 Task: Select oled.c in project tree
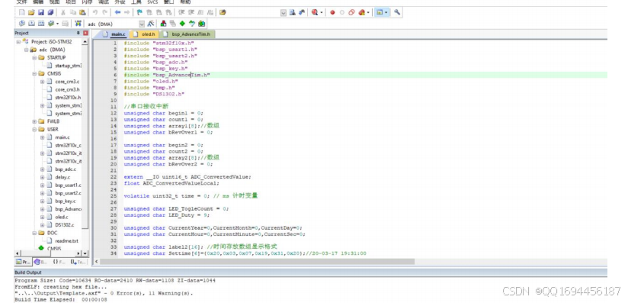pos(62,217)
